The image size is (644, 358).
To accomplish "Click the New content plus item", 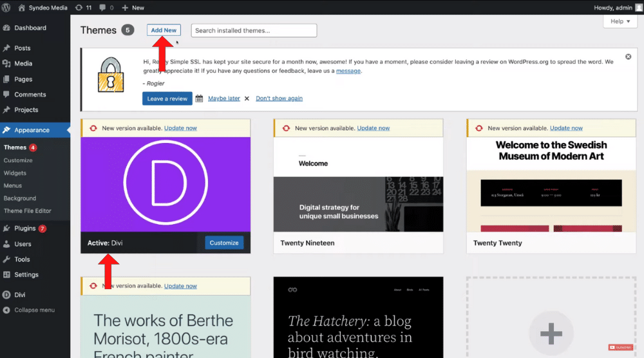I will tap(133, 7).
